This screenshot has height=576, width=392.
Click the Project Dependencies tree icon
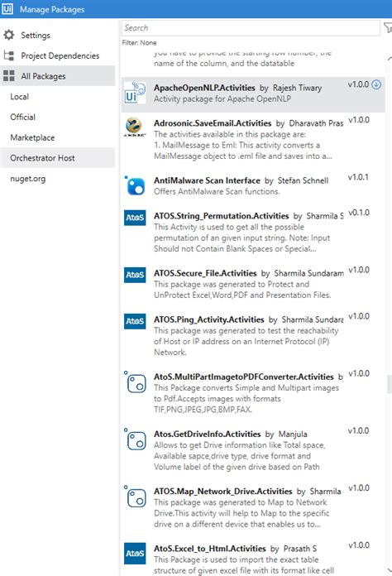pyautogui.click(x=9, y=55)
